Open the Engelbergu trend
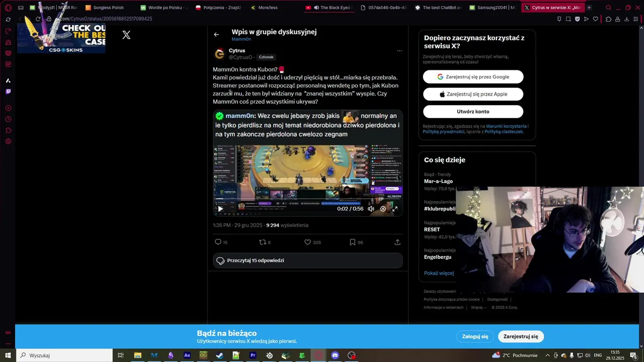 (x=438, y=257)
